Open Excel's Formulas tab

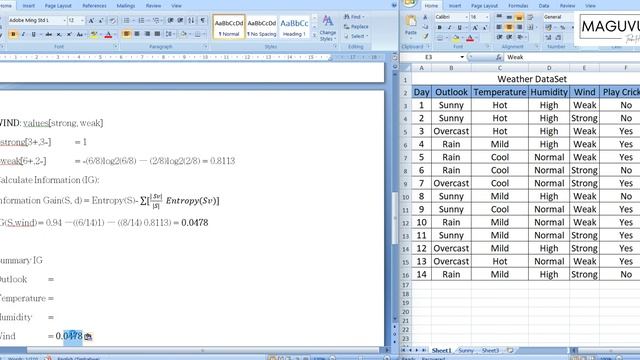tap(518, 6)
